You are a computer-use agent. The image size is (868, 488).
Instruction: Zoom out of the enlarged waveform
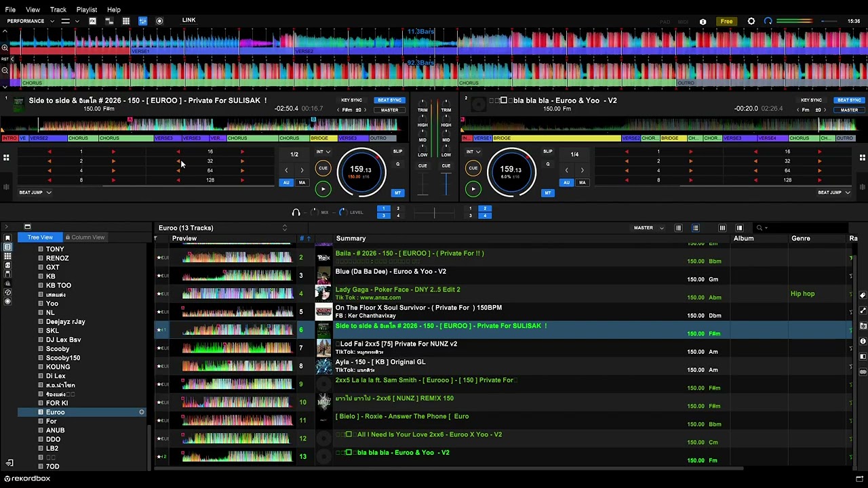click(x=5, y=70)
